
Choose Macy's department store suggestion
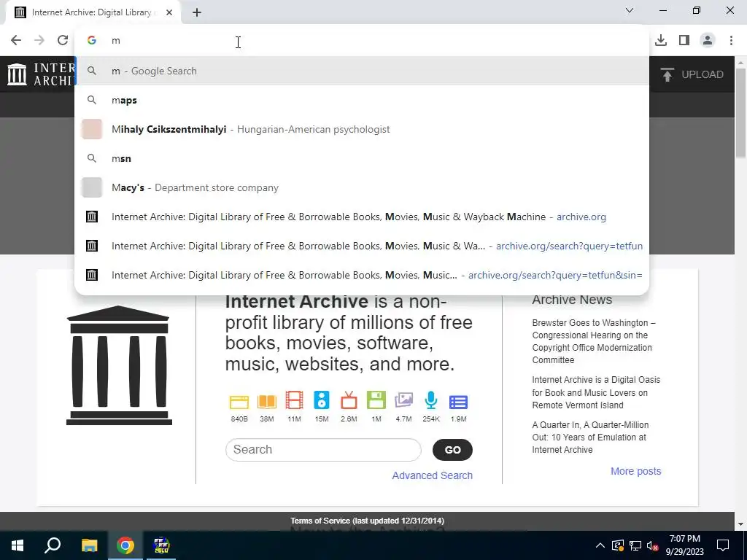click(362, 187)
